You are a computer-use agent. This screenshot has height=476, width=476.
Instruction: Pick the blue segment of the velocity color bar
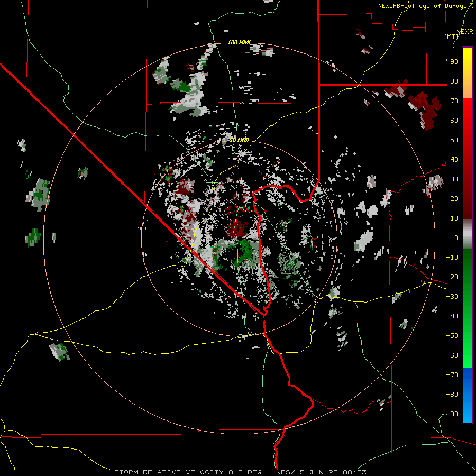(467, 396)
